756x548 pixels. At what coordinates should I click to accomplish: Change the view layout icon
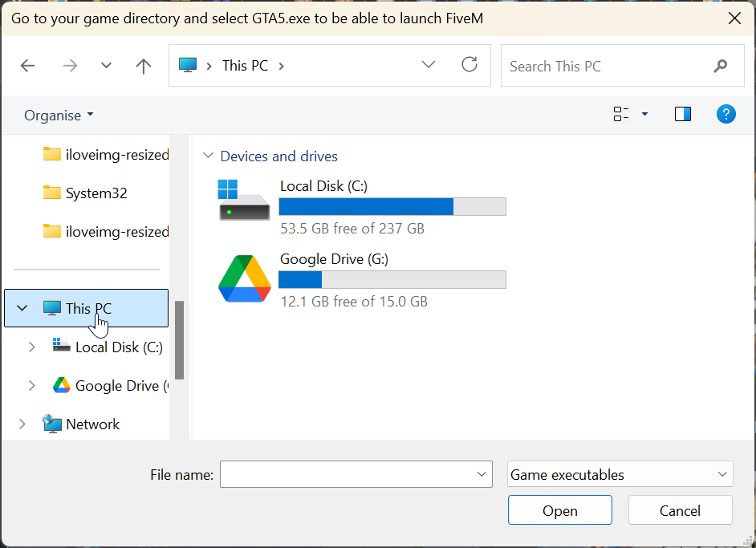(621, 114)
